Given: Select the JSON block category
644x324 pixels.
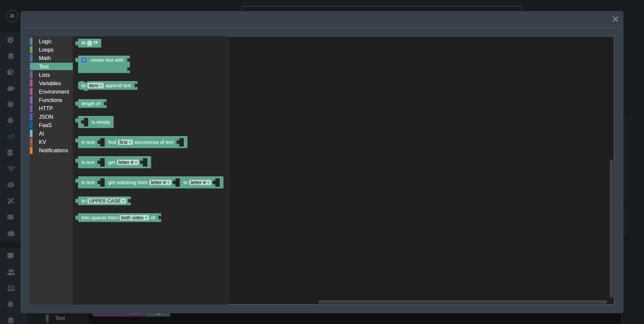Looking at the screenshot, I should pos(51,117).
